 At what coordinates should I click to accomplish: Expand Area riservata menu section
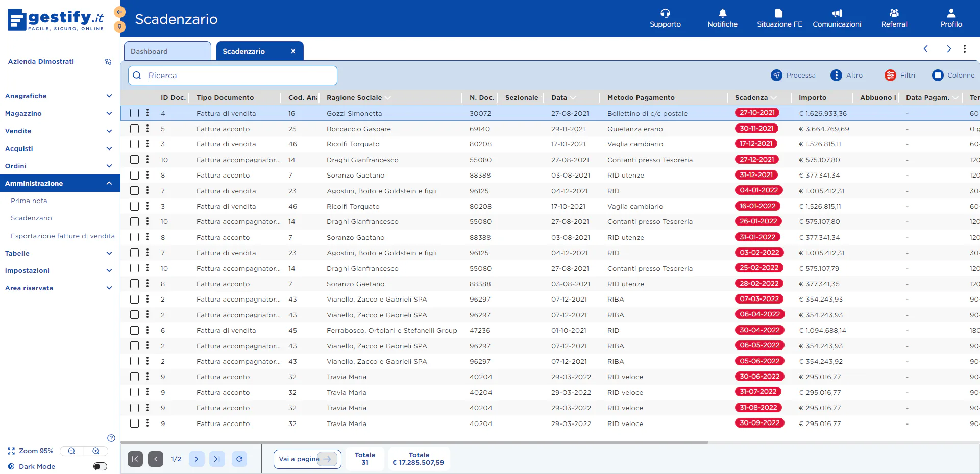pyautogui.click(x=59, y=288)
